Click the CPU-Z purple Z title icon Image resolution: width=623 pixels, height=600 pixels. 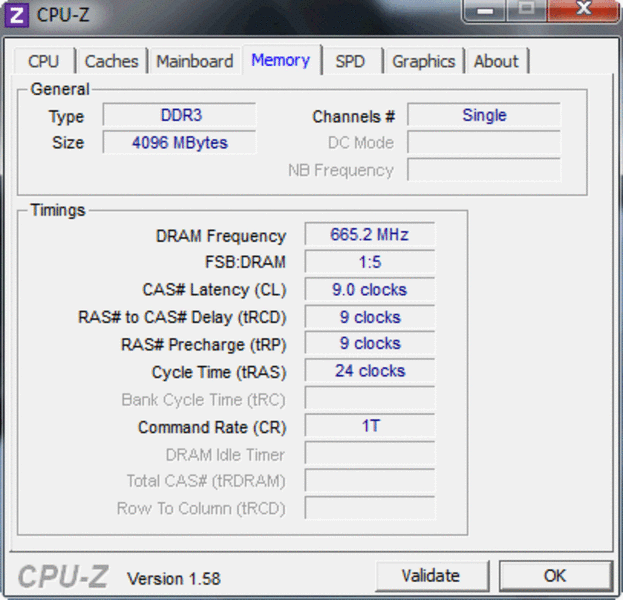16,15
